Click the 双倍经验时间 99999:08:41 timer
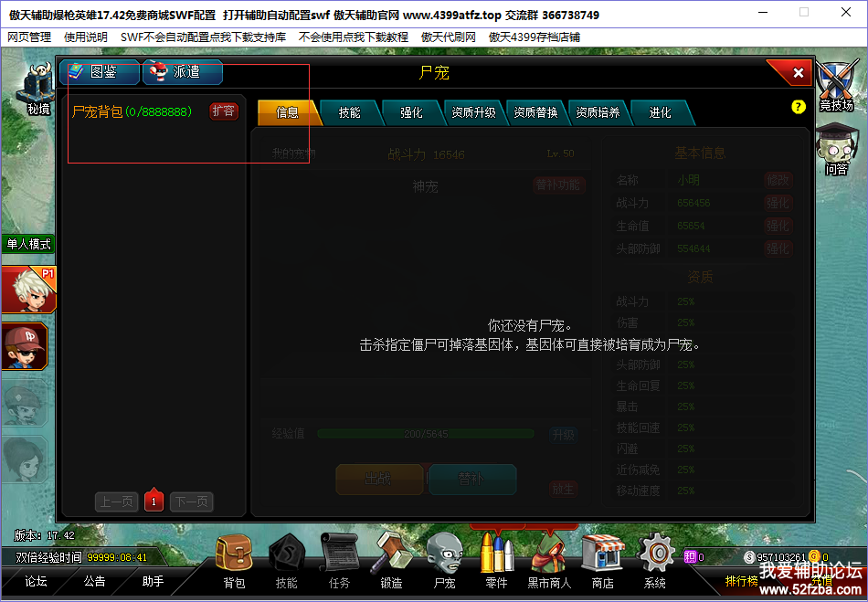Image resolution: width=868 pixels, height=602 pixels. point(81,558)
